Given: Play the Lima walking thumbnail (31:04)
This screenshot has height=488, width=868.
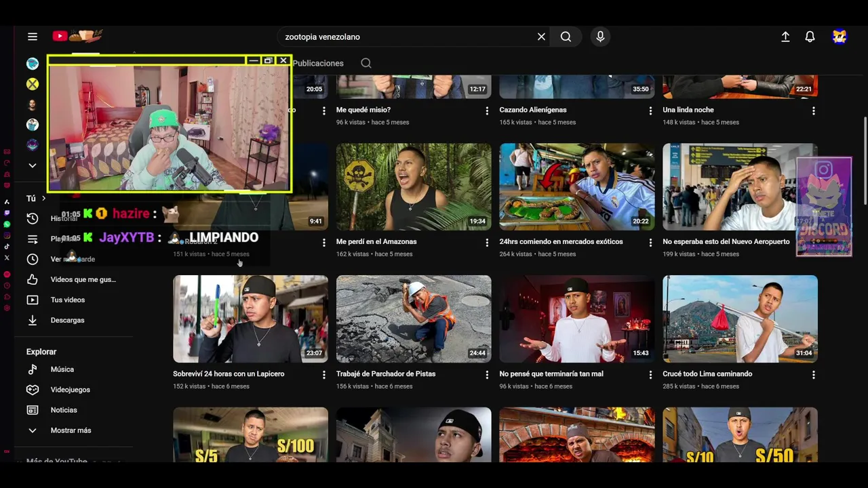Looking at the screenshot, I should click(x=740, y=319).
